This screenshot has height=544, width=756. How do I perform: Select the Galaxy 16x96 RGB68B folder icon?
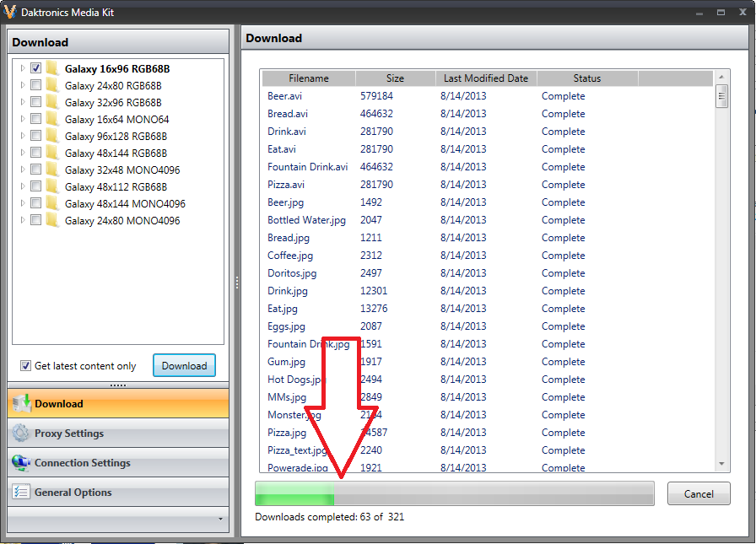point(52,68)
